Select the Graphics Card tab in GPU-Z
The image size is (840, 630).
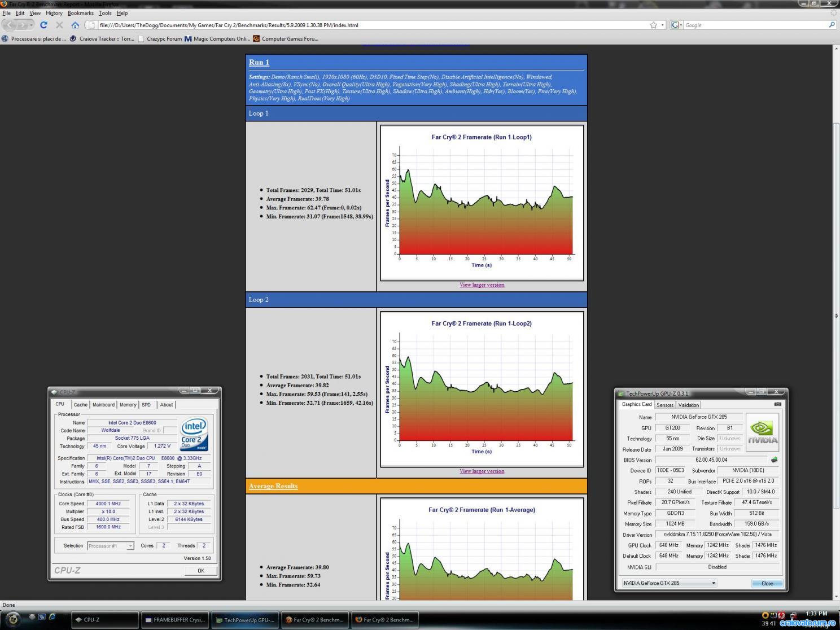pyautogui.click(x=637, y=404)
